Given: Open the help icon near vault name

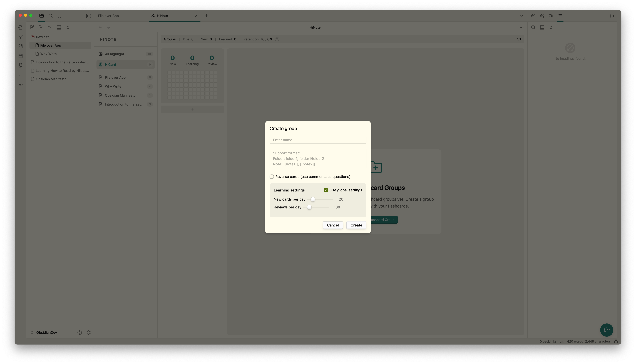Looking at the screenshot, I should coord(79,333).
